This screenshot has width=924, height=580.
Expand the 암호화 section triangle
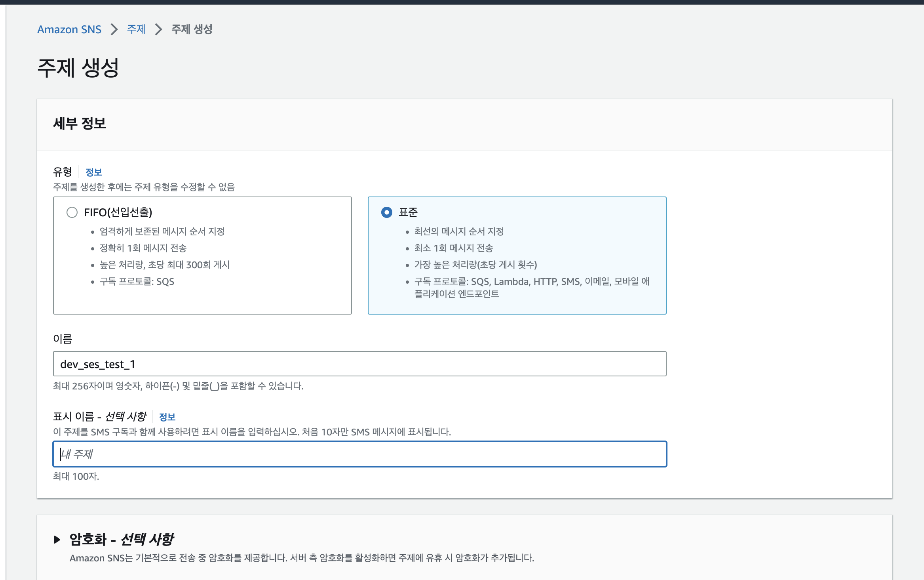57,539
